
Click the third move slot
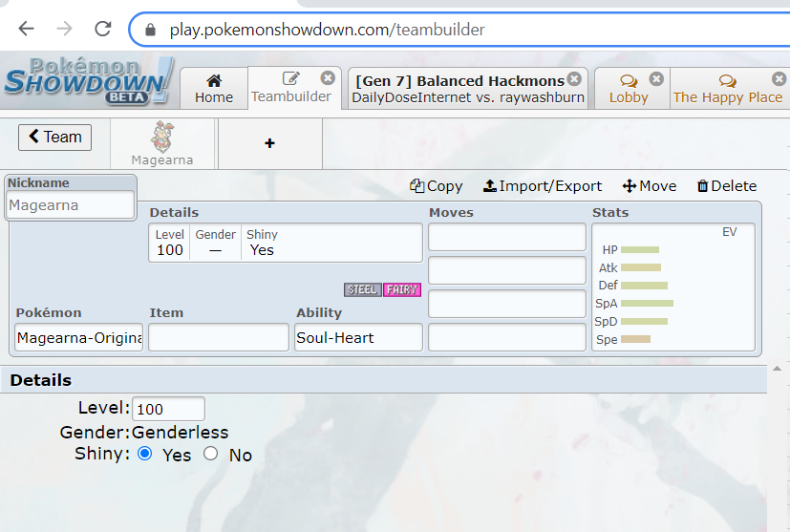click(x=507, y=304)
